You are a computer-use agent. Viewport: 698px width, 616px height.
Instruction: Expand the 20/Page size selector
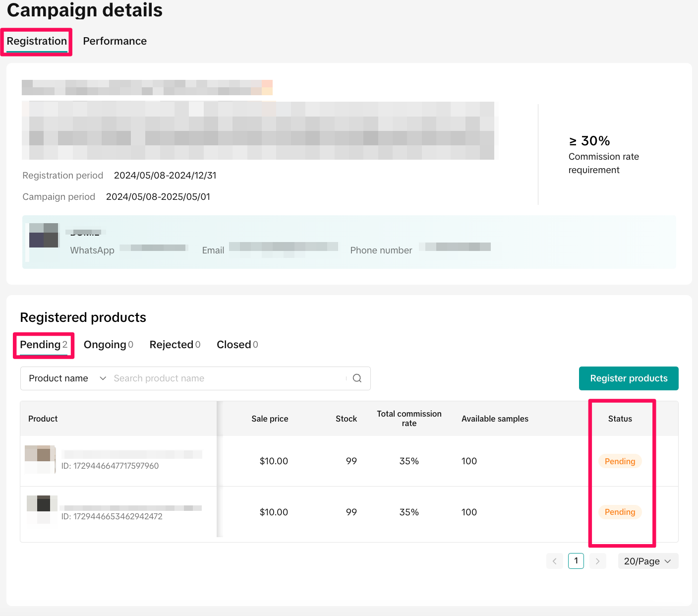[647, 561]
